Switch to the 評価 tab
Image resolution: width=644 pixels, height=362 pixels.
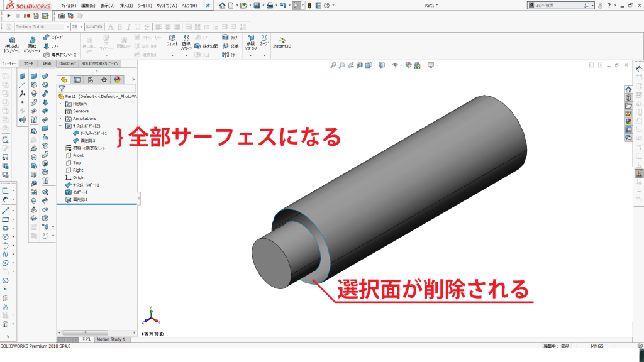pos(47,63)
